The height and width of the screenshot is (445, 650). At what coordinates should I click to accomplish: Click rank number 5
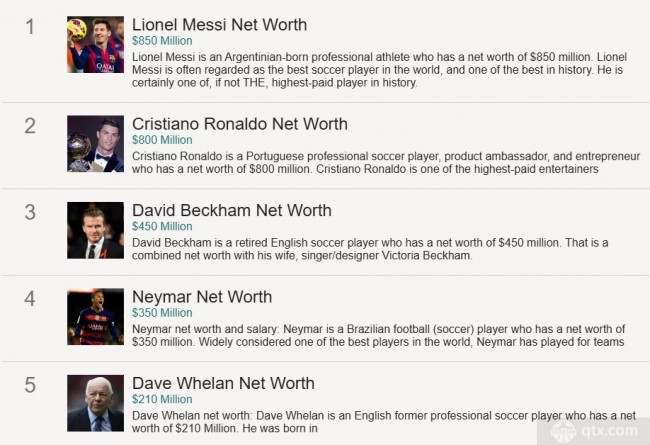[30, 385]
